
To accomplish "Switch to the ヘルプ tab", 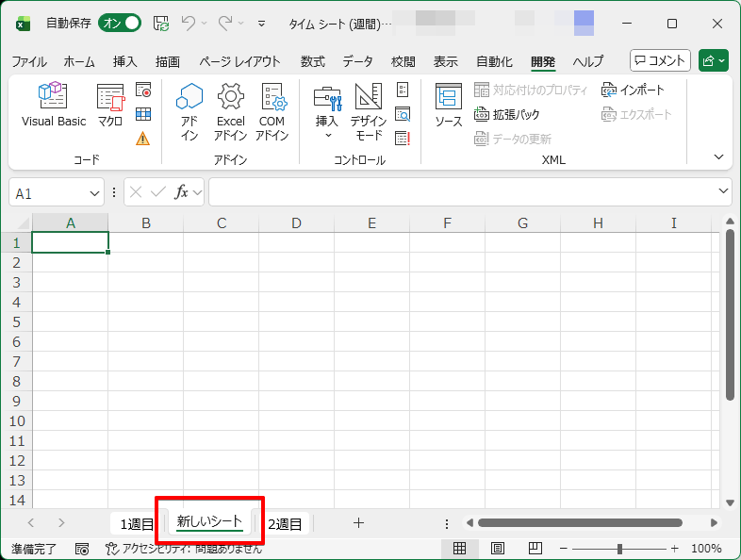I will tap(588, 62).
